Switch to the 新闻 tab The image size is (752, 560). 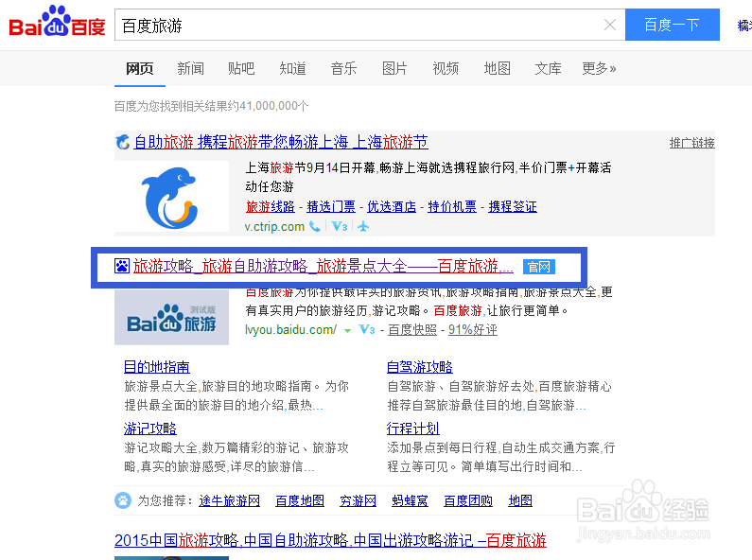point(190,68)
